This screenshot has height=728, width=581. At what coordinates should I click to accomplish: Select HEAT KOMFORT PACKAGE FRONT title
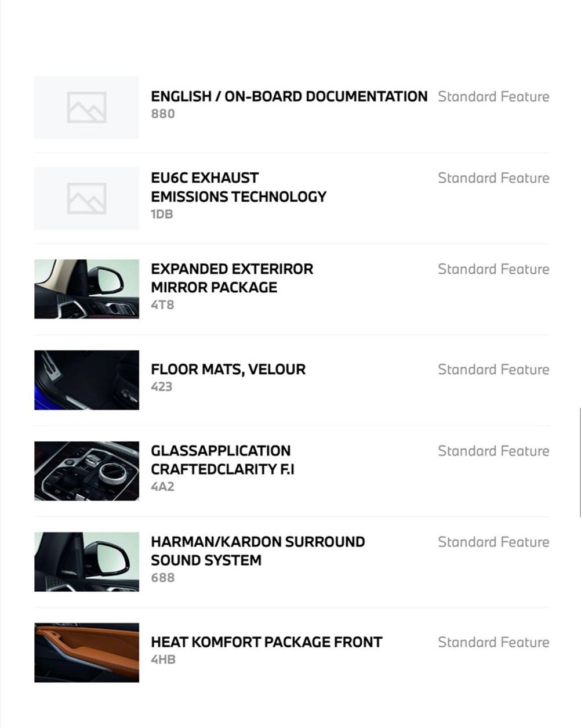coord(267,642)
